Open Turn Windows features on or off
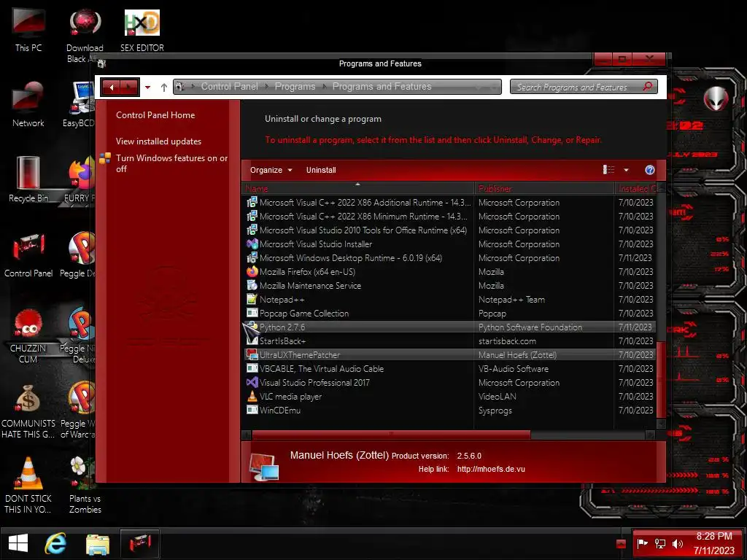Image resolution: width=747 pixels, height=560 pixels. click(x=172, y=163)
